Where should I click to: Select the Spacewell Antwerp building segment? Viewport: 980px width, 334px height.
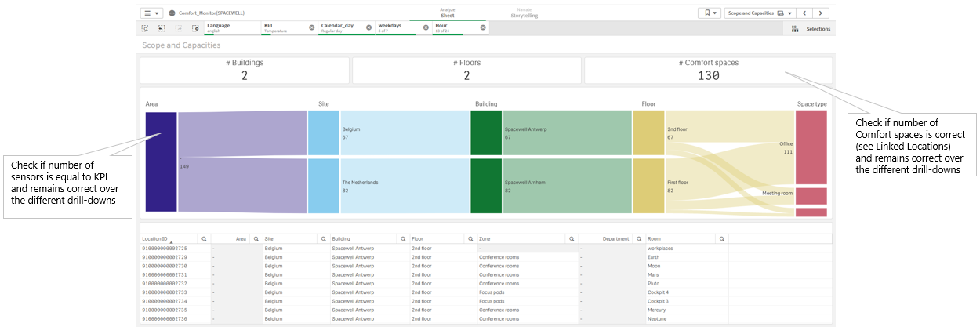click(486, 133)
